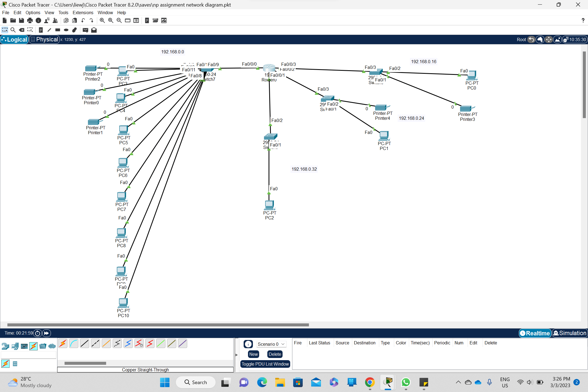Screen dimensions: 588x392
Task: Show hidden system tray icons
Action: point(458,382)
